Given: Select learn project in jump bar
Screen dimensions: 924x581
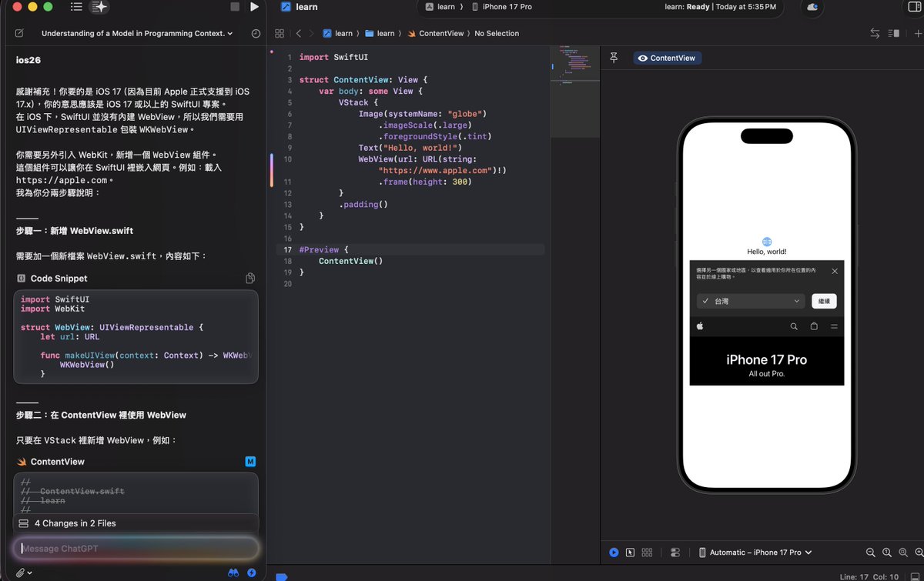Looking at the screenshot, I should point(337,34).
